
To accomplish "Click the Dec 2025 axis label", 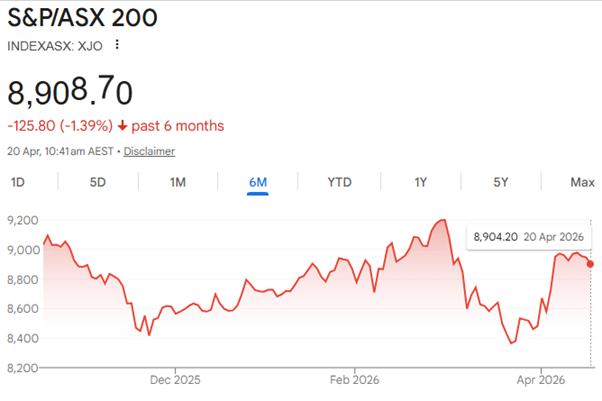I will (175, 379).
